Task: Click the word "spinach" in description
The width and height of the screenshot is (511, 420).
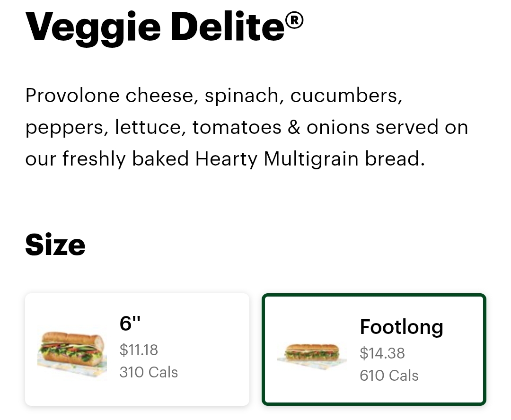Action: (241, 96)
